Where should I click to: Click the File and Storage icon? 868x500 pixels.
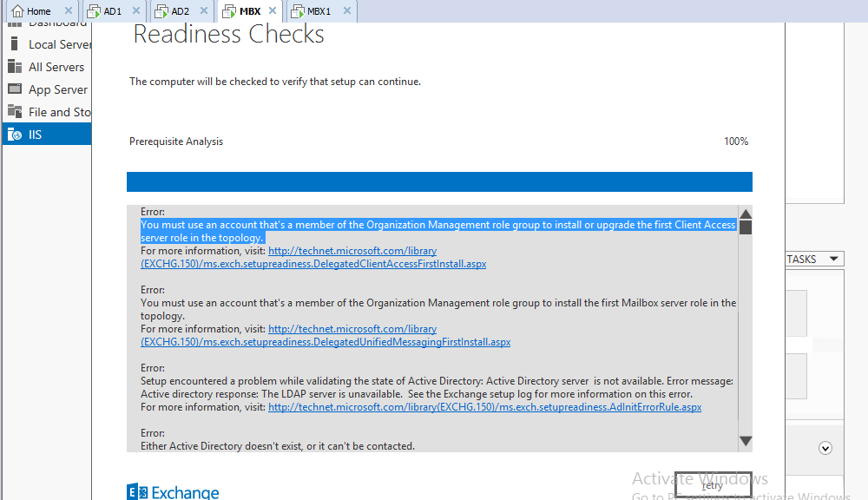pyautogui.click(x=15, y=111)
